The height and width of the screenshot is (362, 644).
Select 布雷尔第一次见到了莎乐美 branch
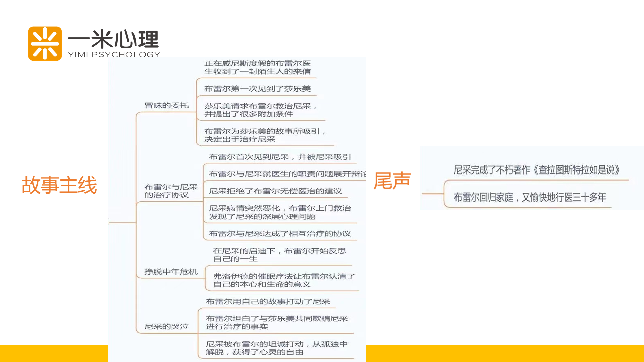pyautogui.click(x=257, y=88)
